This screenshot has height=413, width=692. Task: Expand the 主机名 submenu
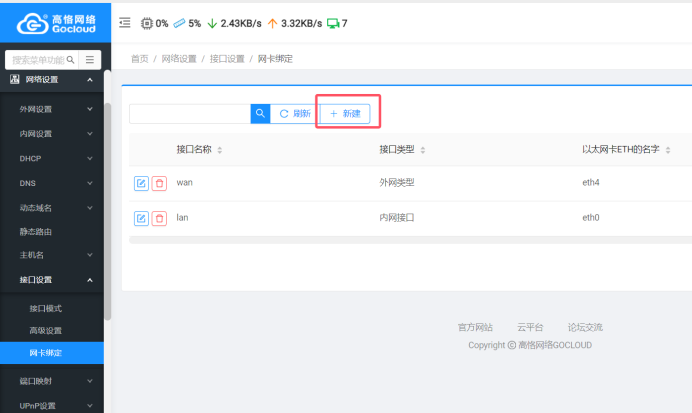click(x=90, y=255)
